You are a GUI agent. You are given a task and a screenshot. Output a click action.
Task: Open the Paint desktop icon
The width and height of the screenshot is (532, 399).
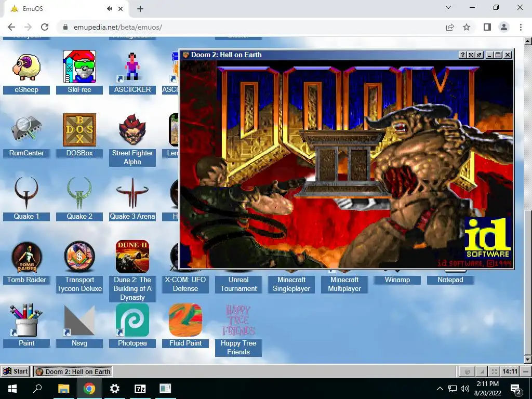pyautogui.click(x=26, y=320)
